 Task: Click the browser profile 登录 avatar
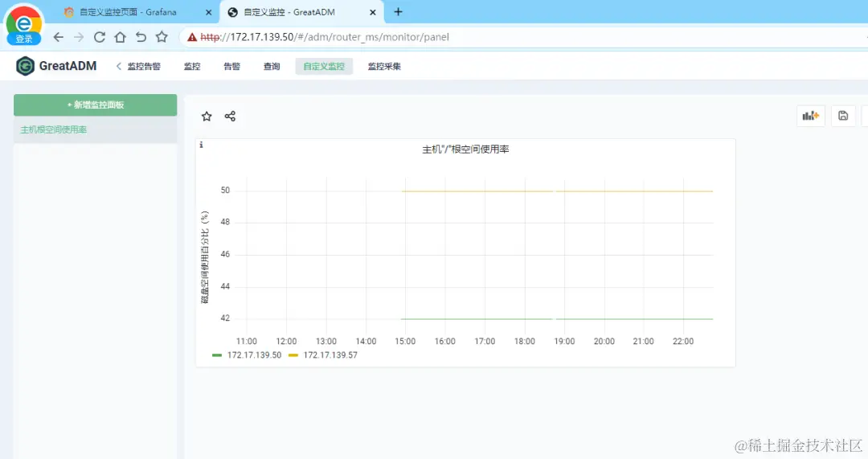click(24, 26)
